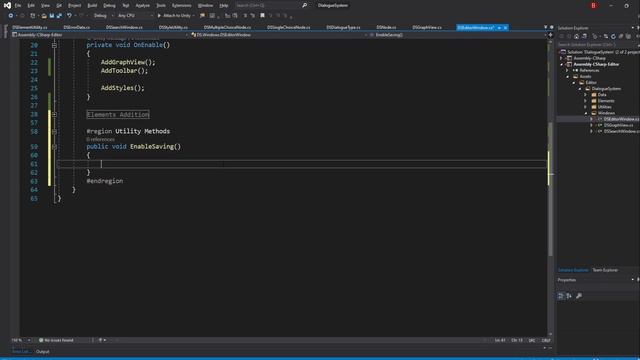This screenshot has height=360, width=640.
Task: Open the document tab list overflow arrow
Action: point(545,27)
